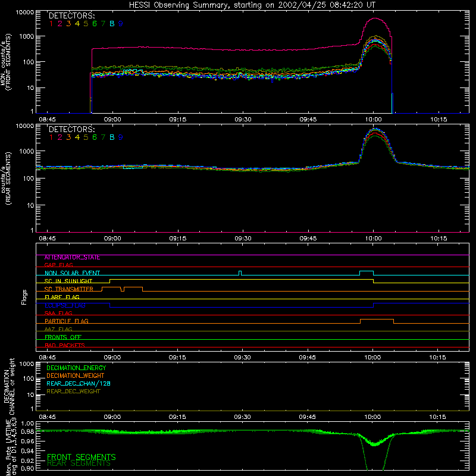Click green detector 6 in the rear segments legend
This screenshot has height=476, width=476.
pyautogui.click(x=95, y=137)
